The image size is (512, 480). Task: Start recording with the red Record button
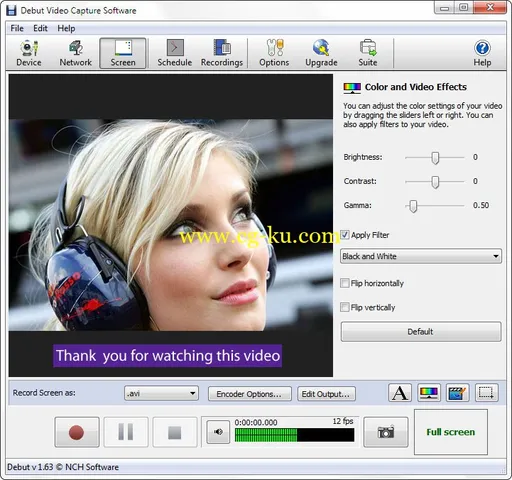coord(77,432)
